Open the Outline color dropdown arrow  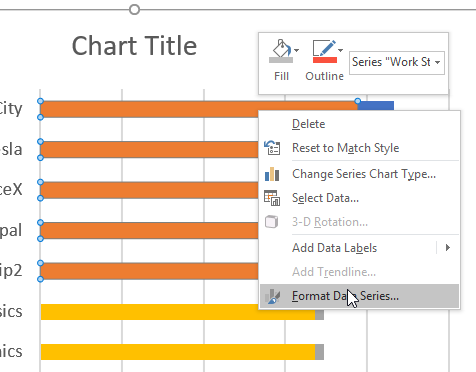click(340, 51)
